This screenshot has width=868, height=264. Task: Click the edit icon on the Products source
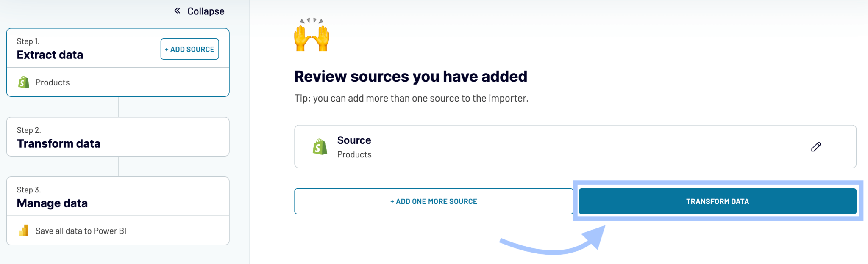point(816,146)
